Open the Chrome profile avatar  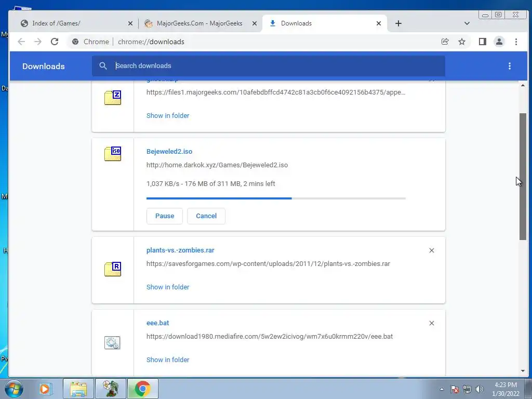point(499,42)
